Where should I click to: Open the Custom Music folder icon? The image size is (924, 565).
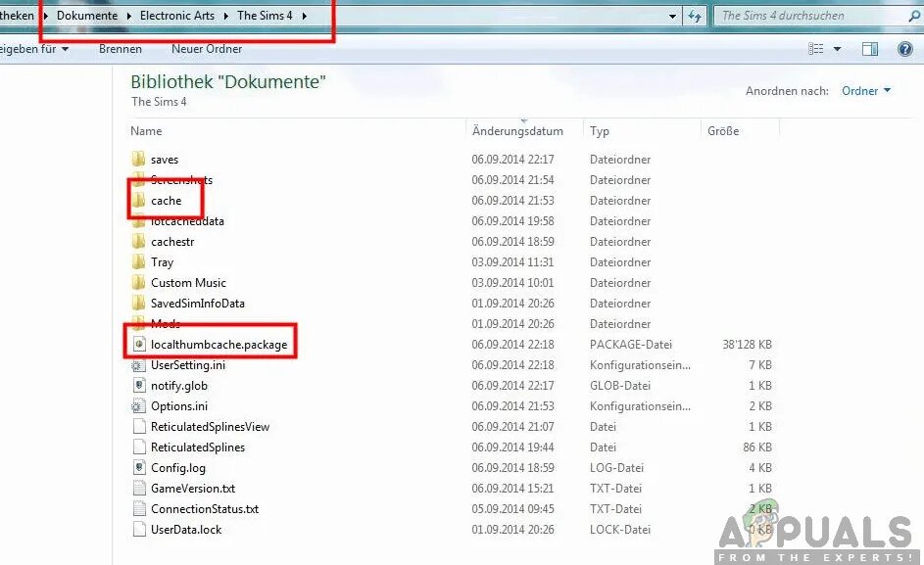click(138, 283)
